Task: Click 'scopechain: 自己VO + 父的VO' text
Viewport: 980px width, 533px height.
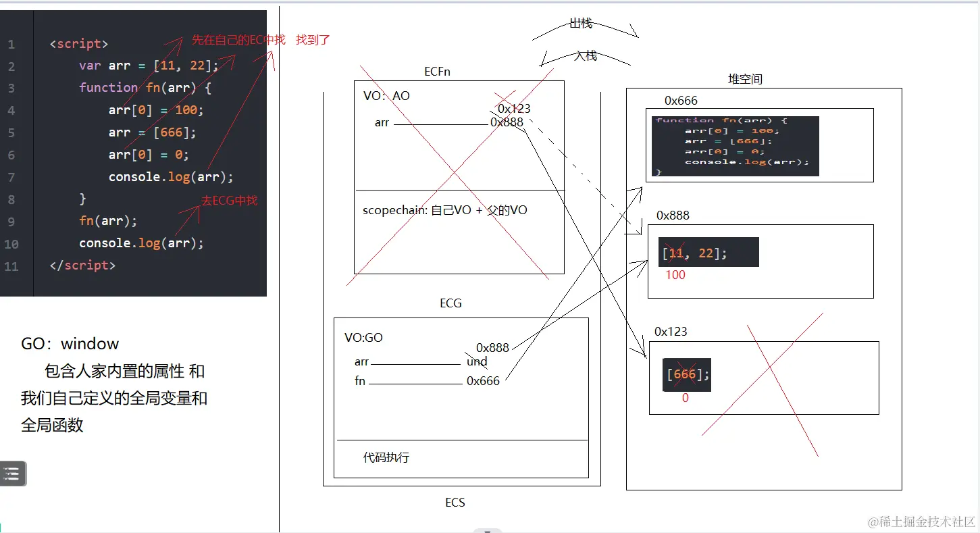Action: point(445,210)
